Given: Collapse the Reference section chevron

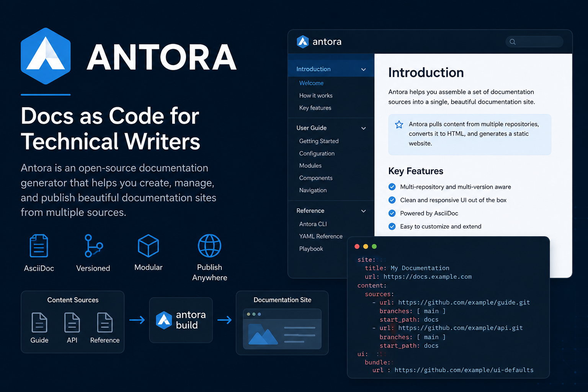Looking at the screenshot, I should (364, 211).
